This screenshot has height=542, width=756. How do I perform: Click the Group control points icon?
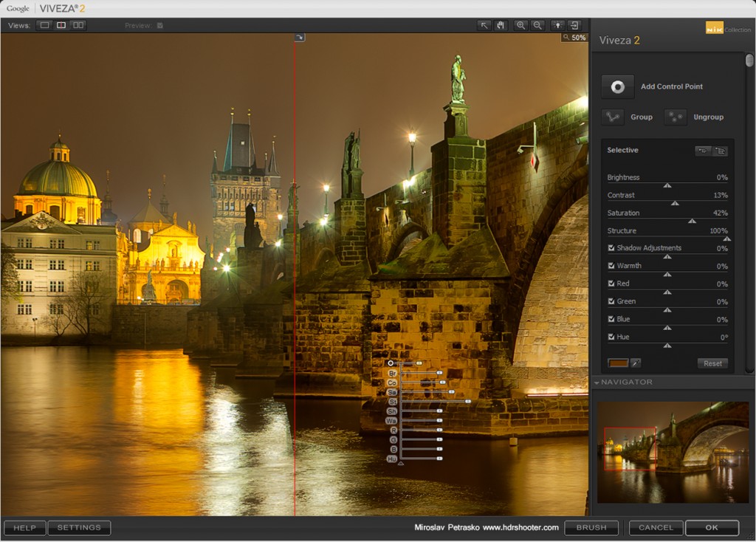[612, 117]
